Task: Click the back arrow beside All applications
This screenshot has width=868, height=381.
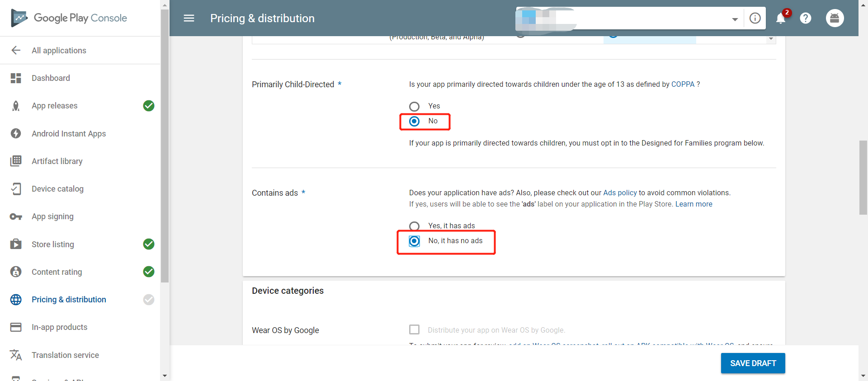Action: coord(16,50)
